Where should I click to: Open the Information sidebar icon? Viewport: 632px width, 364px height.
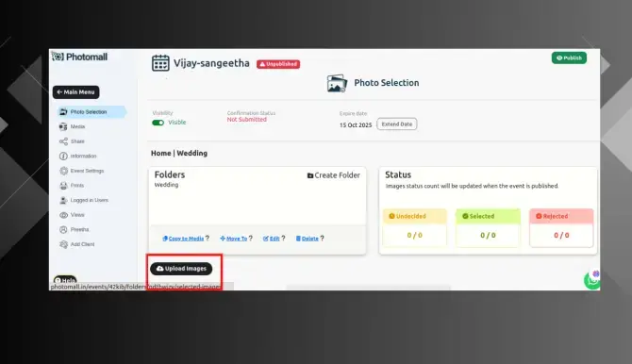63,156
